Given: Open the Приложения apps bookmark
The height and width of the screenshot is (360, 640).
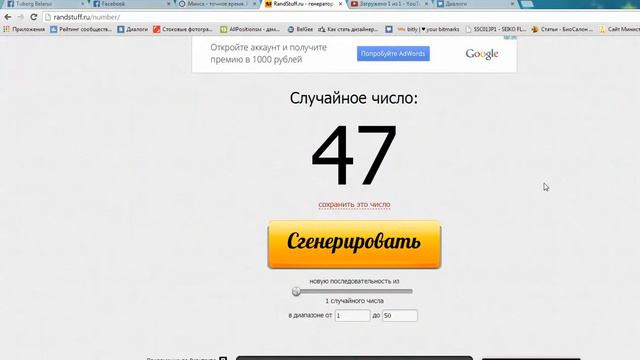Looking at the screenshot, I should [x=24, y=29].
